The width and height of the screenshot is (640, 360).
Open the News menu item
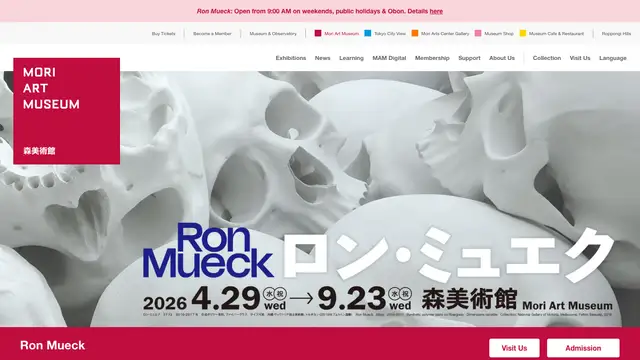click(322, 58)
